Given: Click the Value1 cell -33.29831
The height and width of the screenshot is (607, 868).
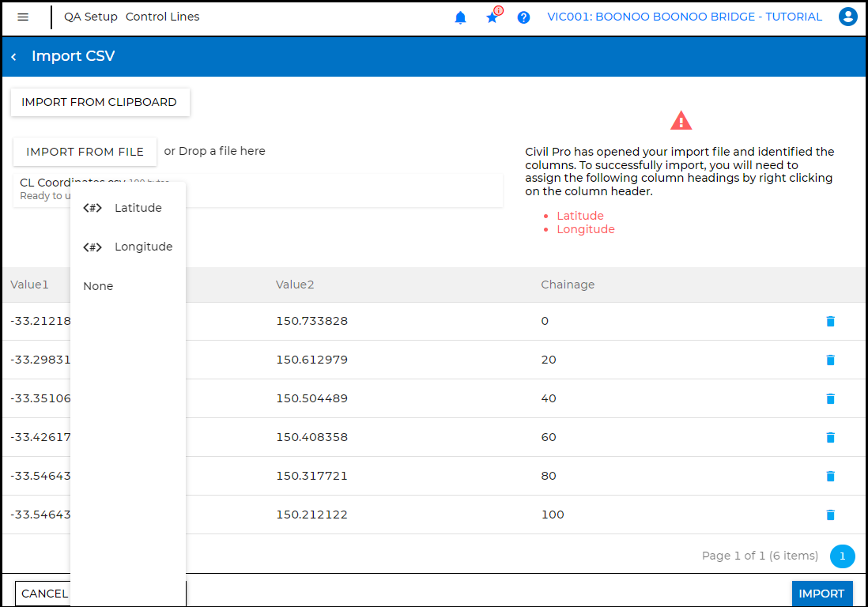Looking at the screenshot, I should pyautogui.click(x=40, y=360).
